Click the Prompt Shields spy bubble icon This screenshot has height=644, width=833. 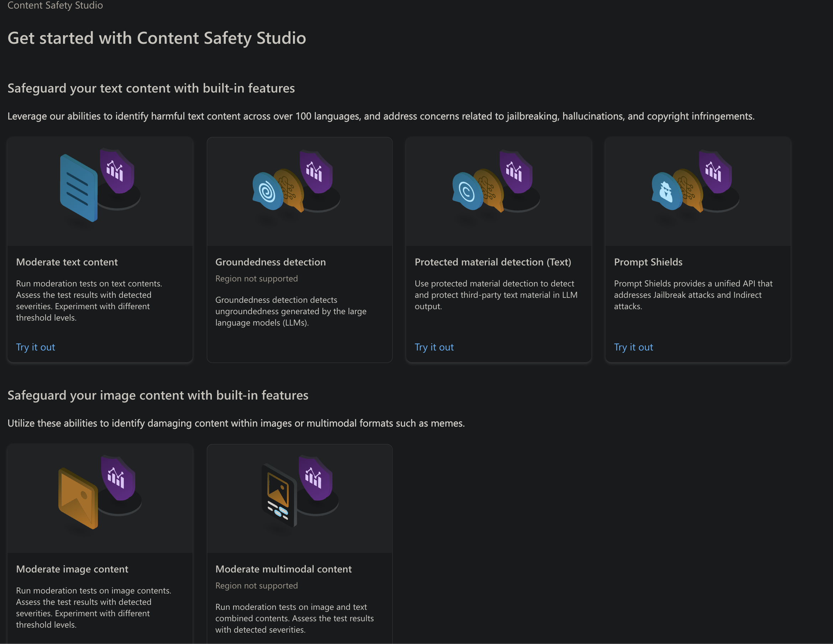pos(666,191)
